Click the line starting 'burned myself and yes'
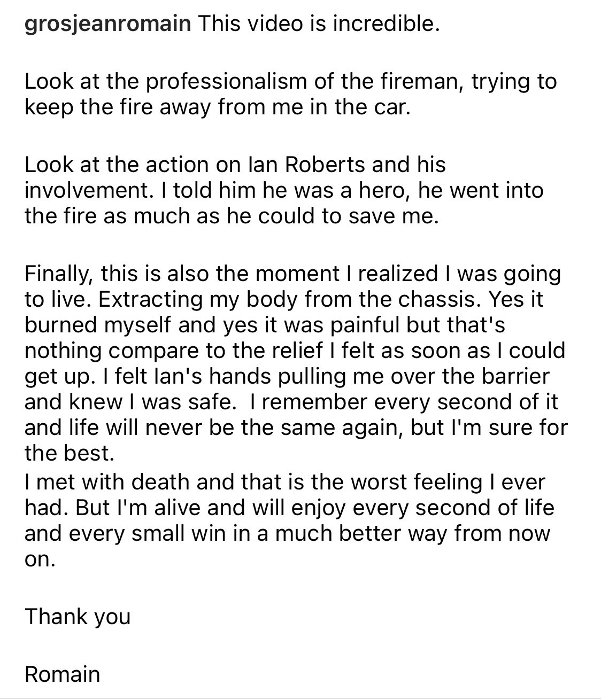The height and width of the screenshot is (700, 601). click(x=265, y=325)
